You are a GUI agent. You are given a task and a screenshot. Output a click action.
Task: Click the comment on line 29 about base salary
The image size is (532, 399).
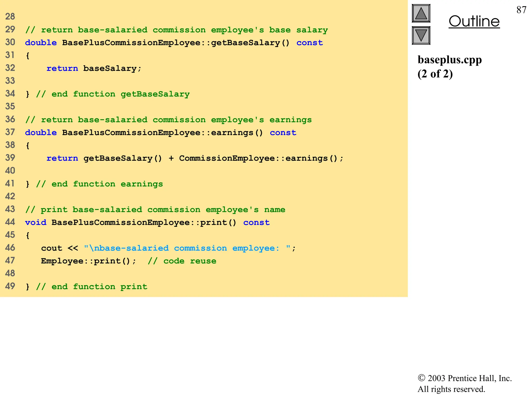point(177,30)
